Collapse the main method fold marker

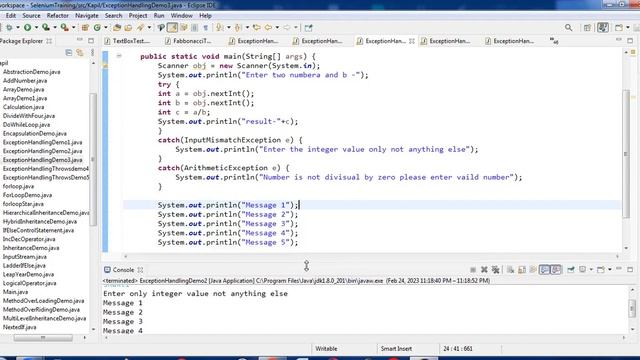(119, 56)
